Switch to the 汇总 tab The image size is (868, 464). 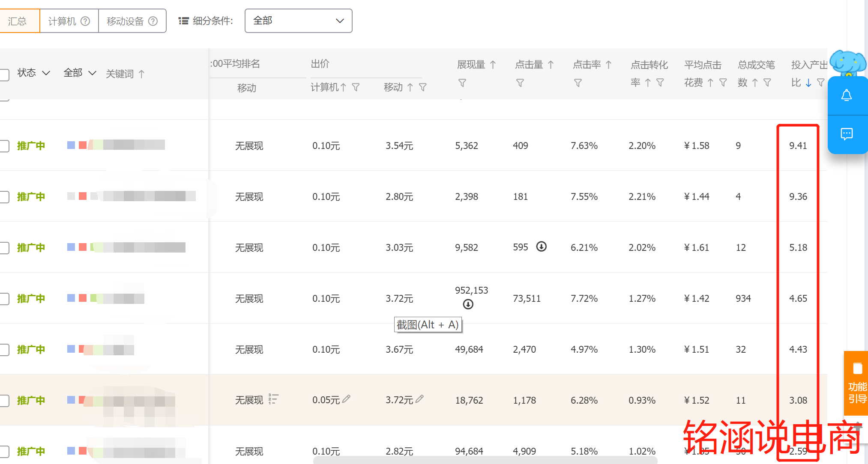tap(19, 21)
